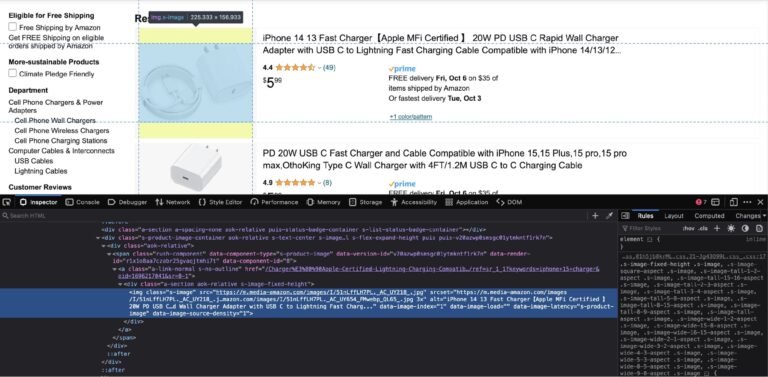768x377 pixels.
Task: Switch to the Console tab
Action: [x=82, y=202]
